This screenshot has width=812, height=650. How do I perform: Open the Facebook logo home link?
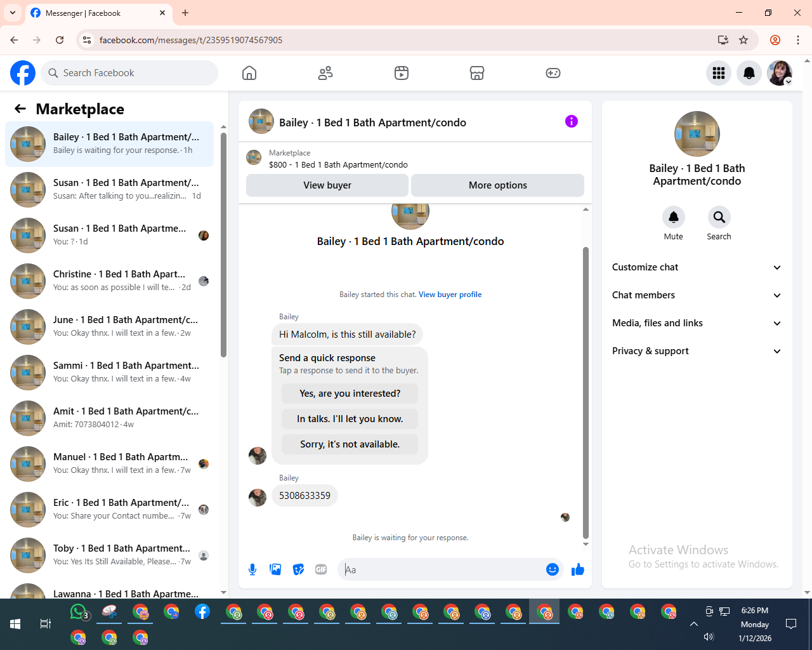[x=23, y=73]
